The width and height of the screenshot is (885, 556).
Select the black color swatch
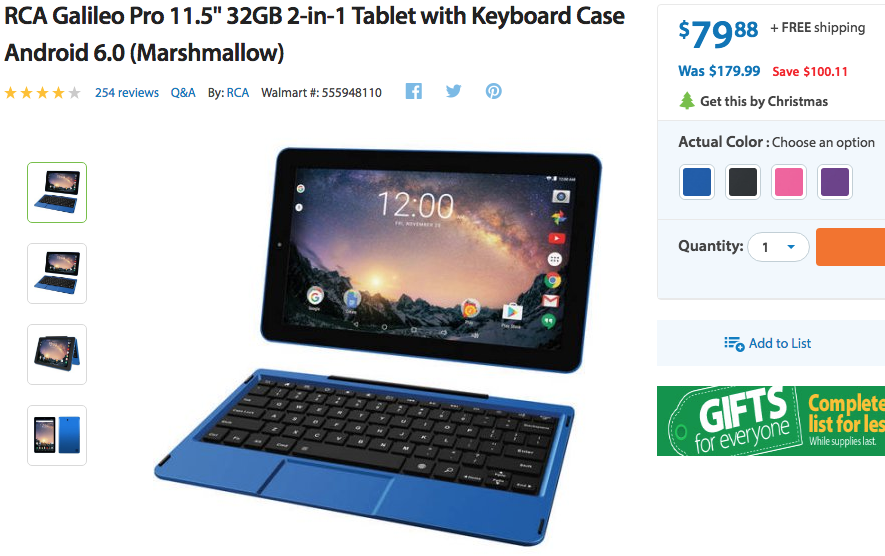click(x=743, y=182)
